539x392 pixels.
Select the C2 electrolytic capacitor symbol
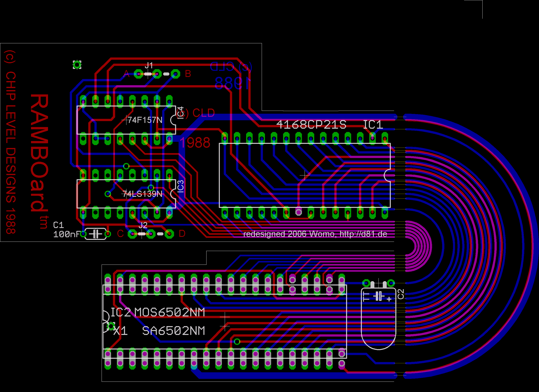[x=378, y=318]
